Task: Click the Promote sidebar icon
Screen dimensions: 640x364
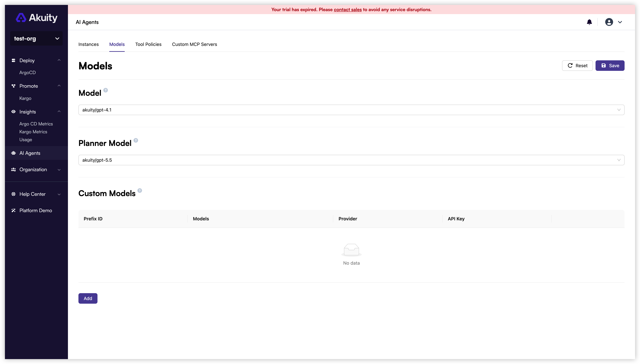Action: click(13, 86)
